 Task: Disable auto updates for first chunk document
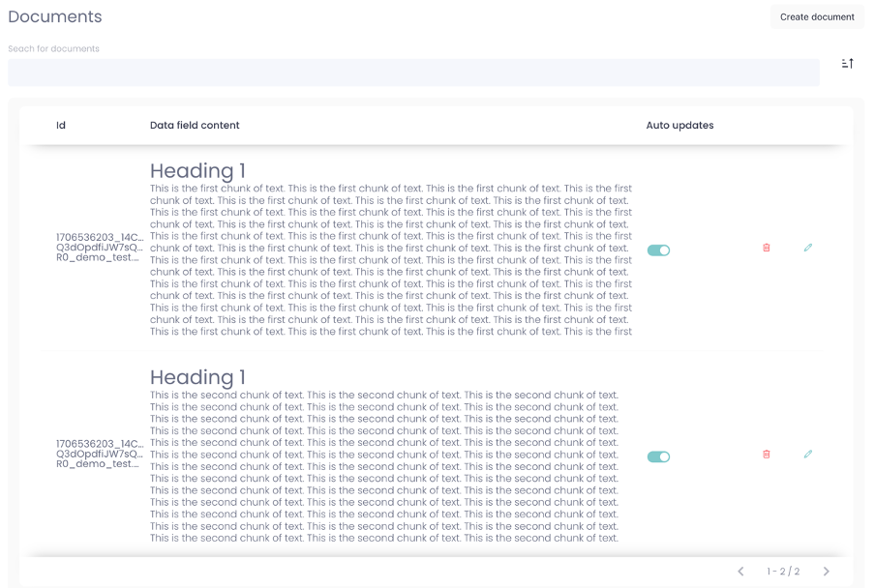658,250
